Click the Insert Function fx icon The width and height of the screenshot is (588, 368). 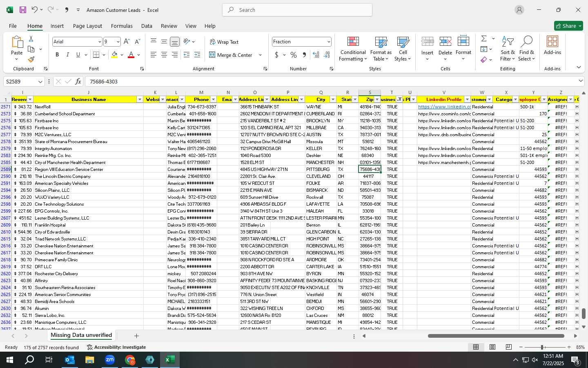coord(78,81)
